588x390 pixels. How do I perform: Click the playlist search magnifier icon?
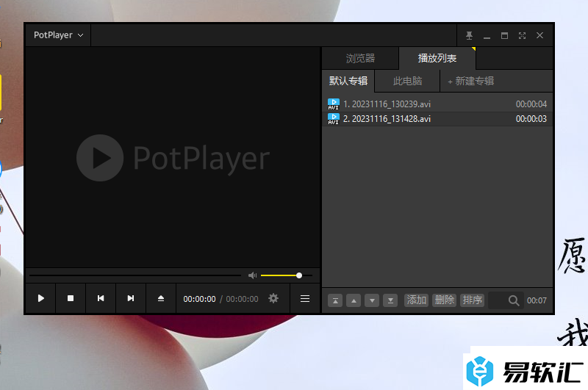[x=514, y=300]
